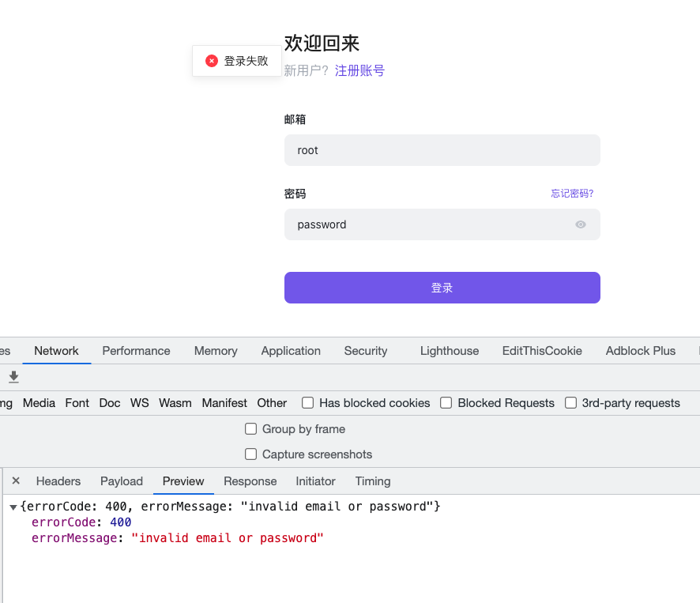Open the Application devtools tab
The height and width of the screenshot is (603, 700).
tap(291, 351)
